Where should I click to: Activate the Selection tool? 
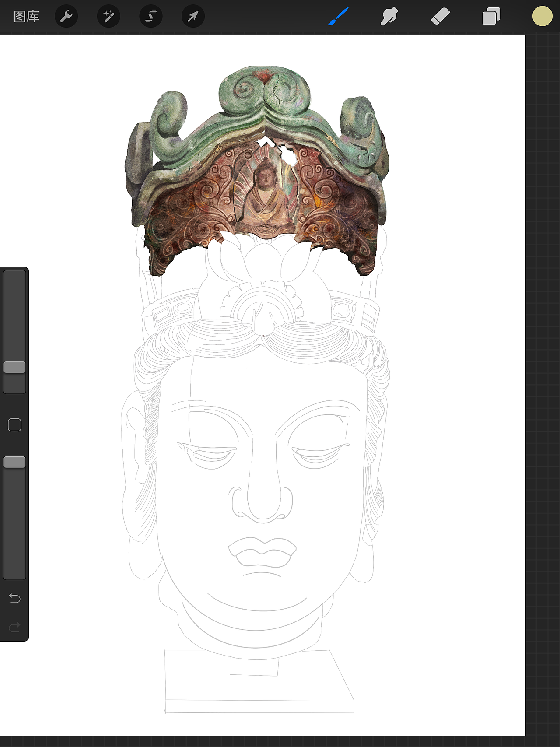(x=151, y=17)
